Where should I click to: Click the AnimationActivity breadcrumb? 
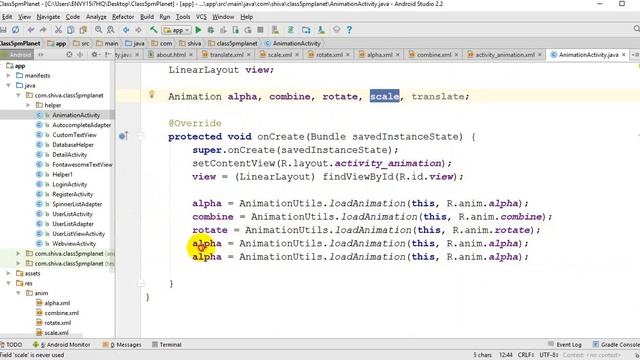(293, 43)
